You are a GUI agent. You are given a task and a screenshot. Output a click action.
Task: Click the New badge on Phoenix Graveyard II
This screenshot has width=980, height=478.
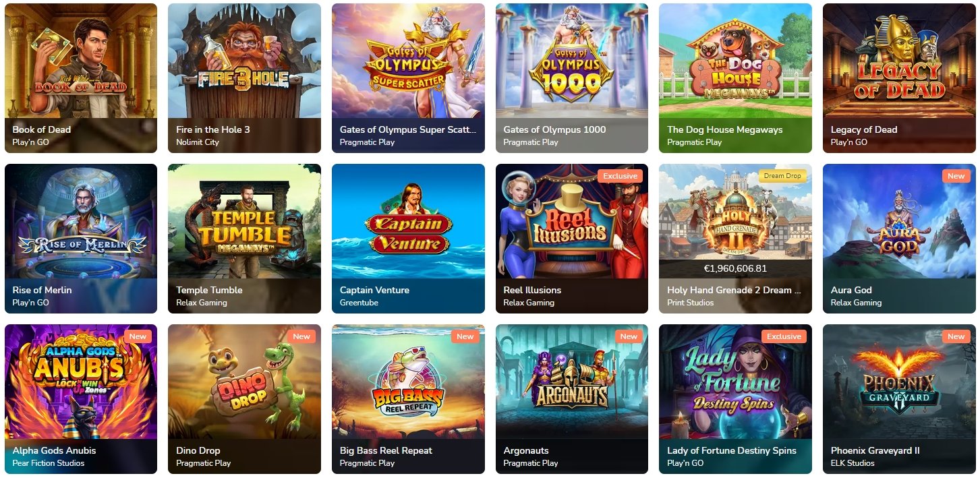[956, 336]
